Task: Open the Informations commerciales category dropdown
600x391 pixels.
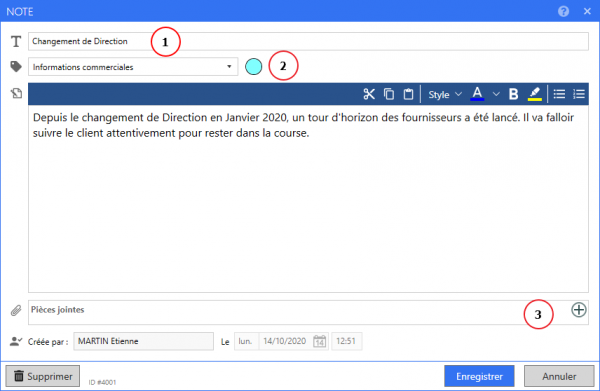Action: click(133, 67)
